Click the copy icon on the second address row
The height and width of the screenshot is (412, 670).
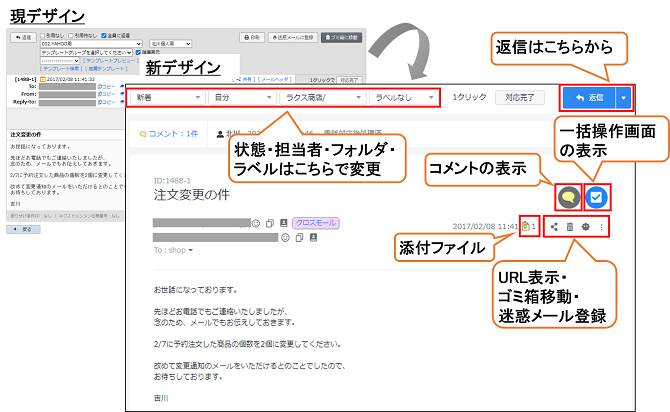click(x=300, y=237)
